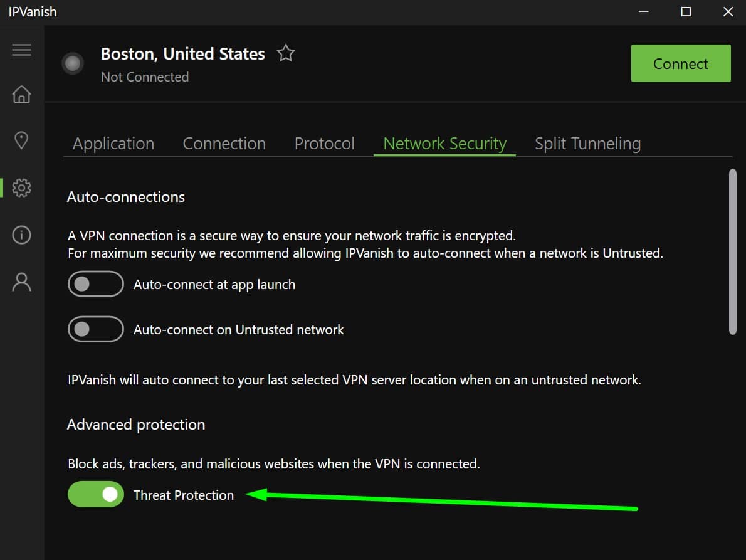Viewport: 746px width, 560px height.
Task: Click the Not Connected status text
Action: coord(145,77)
